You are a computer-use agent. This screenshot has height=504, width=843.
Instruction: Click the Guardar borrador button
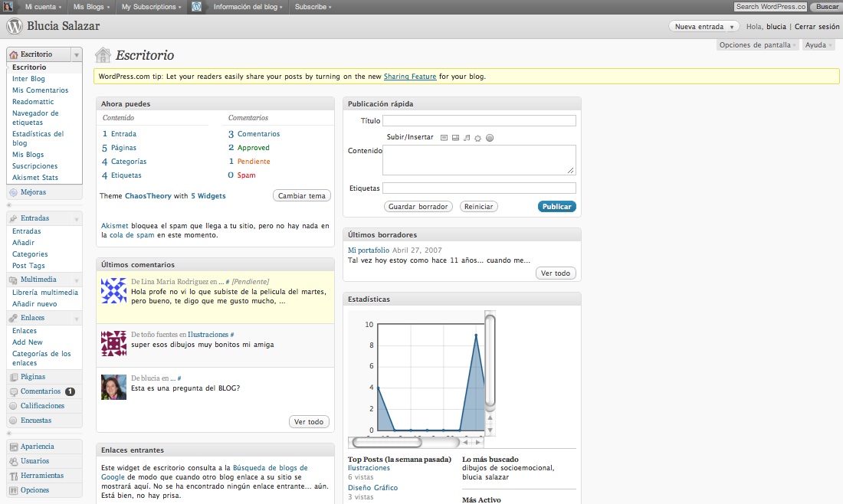418,206
